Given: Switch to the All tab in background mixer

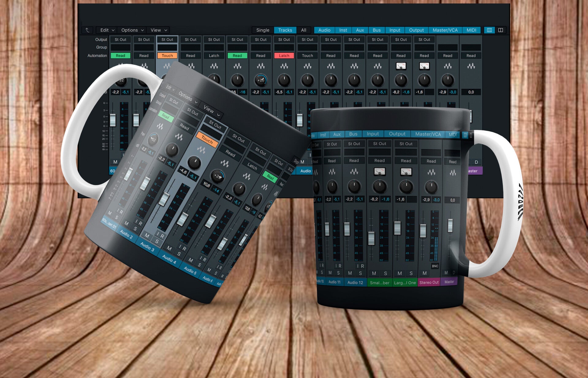Looking at the screenshot, I should pos(304,30).
